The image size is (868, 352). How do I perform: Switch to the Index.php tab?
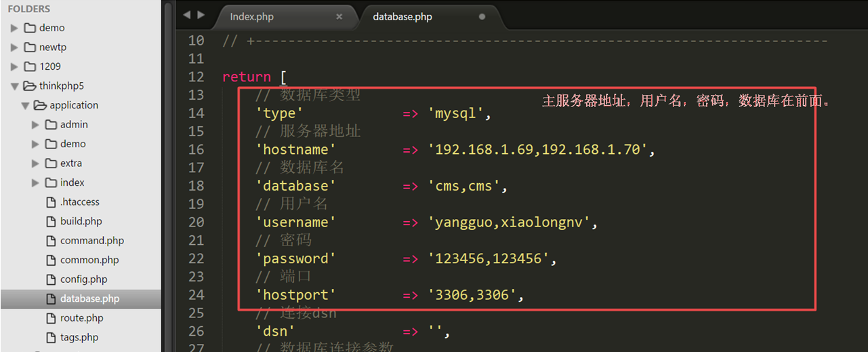click(x=251, y=16)
